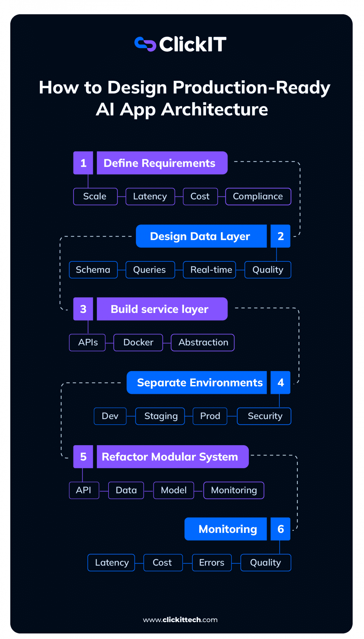Open the Refactor Modular System step
This screenshot has height=639, width=364.
point(172,457)
